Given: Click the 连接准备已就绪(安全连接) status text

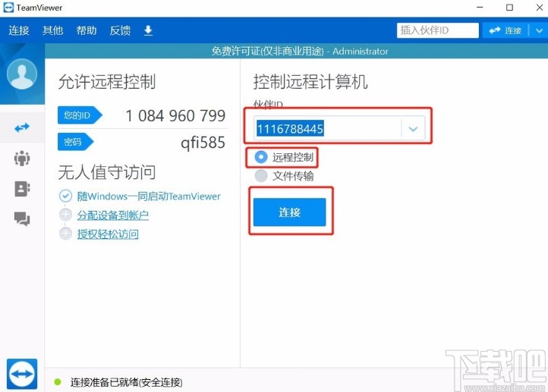Looking at the screenshot, I should click(127, 383).
